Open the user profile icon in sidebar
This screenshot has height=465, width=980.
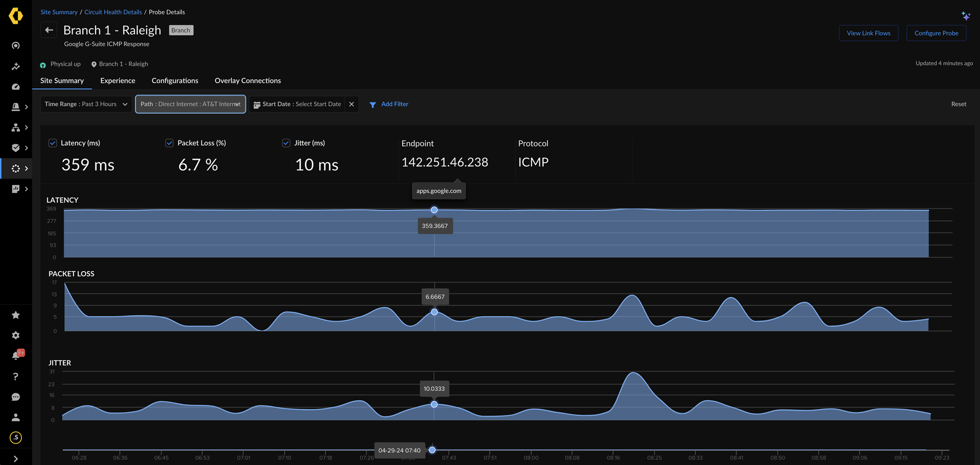16,417
